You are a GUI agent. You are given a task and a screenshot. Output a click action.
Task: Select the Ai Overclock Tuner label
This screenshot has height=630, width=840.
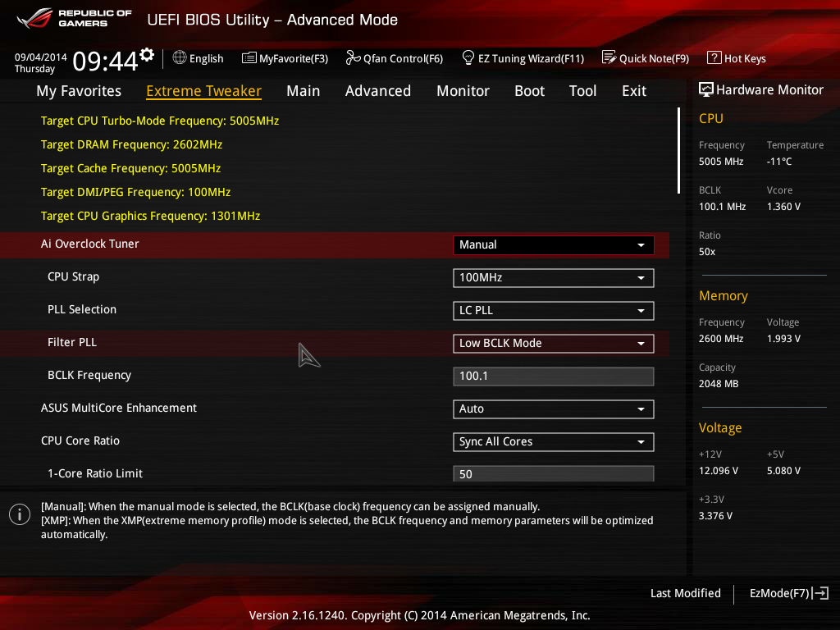(90, 244)
